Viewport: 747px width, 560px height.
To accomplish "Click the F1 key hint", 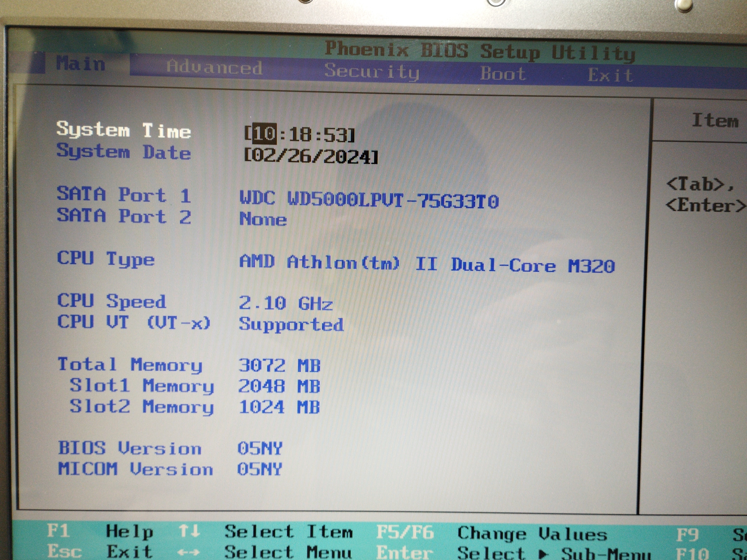I will [58, 531].
